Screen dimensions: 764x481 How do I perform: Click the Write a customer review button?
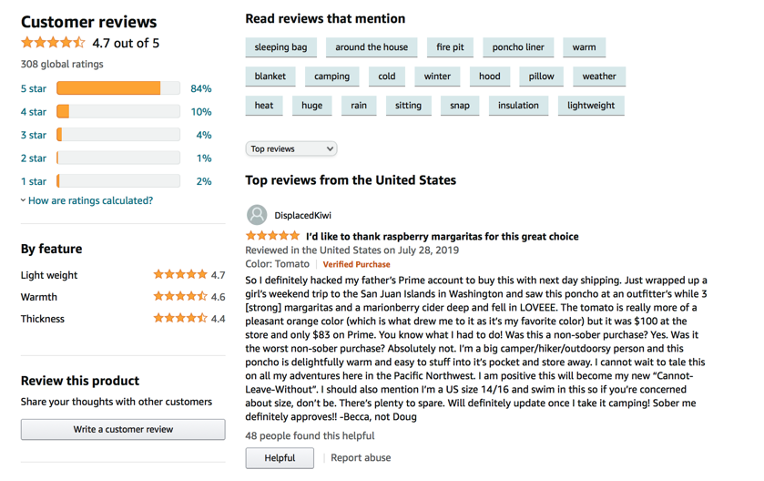pyautogui.click(x=123, y=429)
